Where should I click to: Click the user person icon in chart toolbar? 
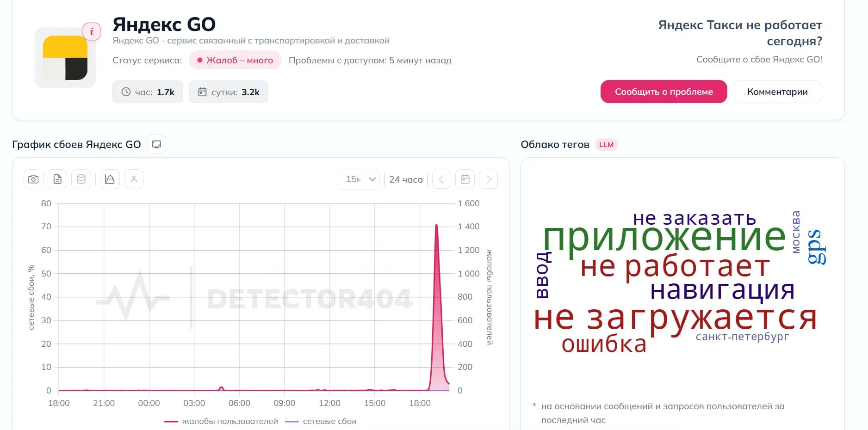point(134,179)
